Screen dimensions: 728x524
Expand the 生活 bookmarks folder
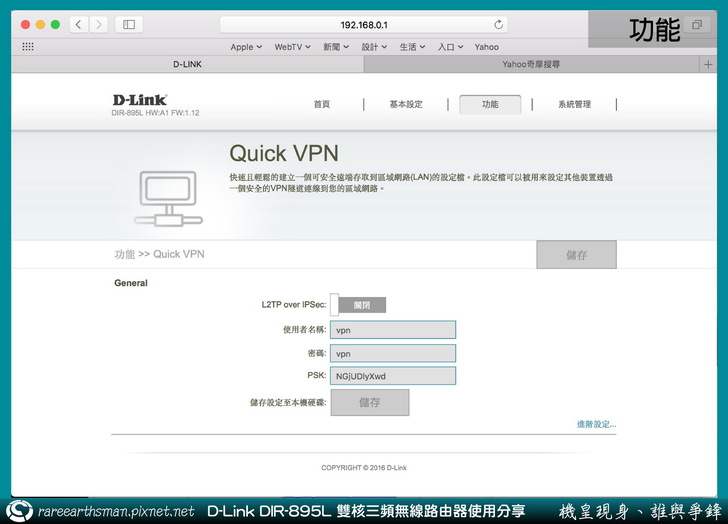tap(412, 47)
